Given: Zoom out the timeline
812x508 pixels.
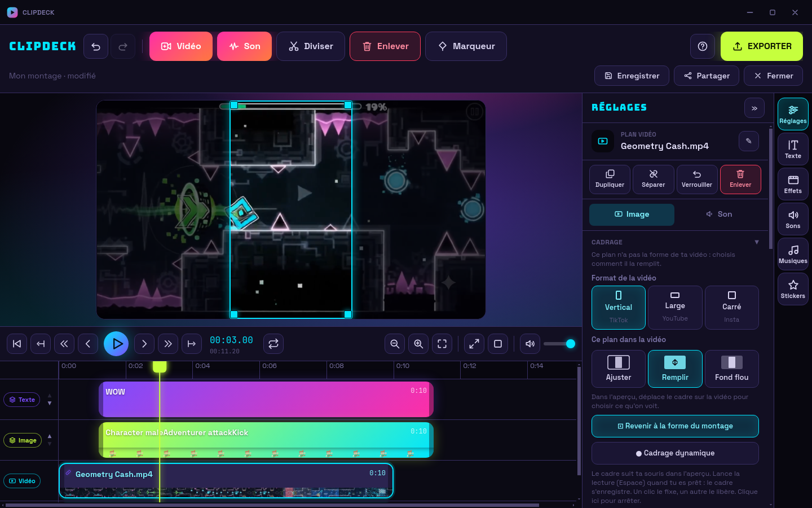Looking at the screenshot, I should [395, 344].
